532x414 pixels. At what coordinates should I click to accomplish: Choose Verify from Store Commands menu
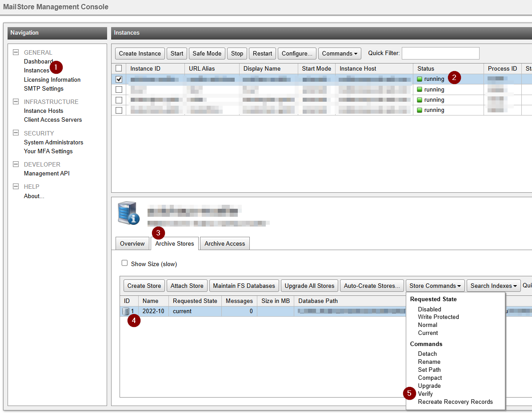pyautogui.click(x=425, y=394)
